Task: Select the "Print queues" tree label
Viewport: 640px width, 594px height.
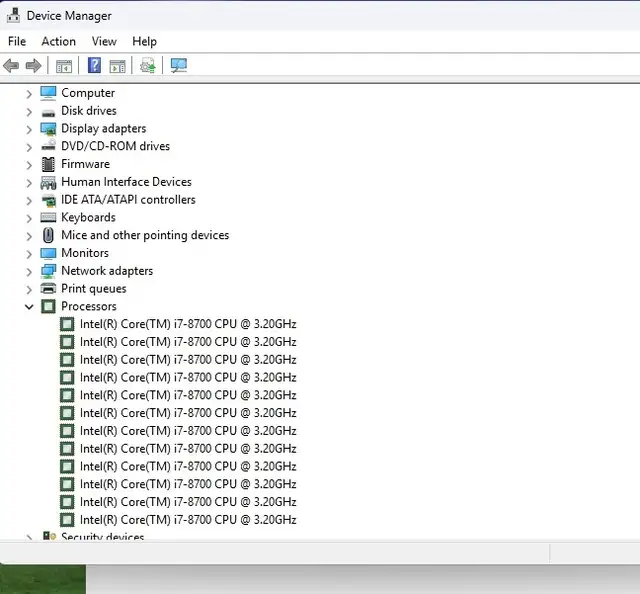Action: [x=94, y=289]
